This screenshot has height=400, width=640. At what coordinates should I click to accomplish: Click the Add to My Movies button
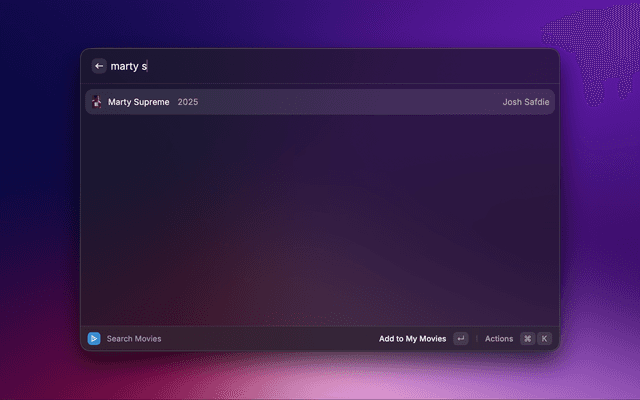412,339
